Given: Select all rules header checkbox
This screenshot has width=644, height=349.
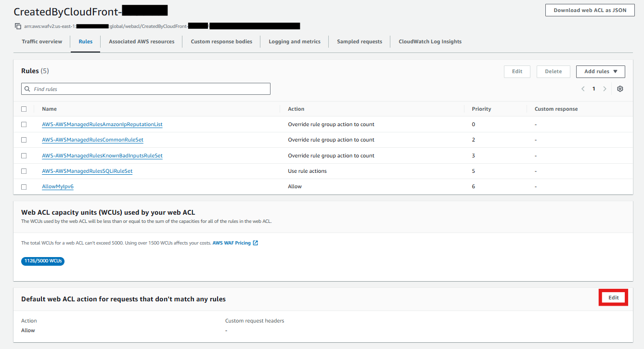Looking at the screenshot, I should tap(24, 109).
